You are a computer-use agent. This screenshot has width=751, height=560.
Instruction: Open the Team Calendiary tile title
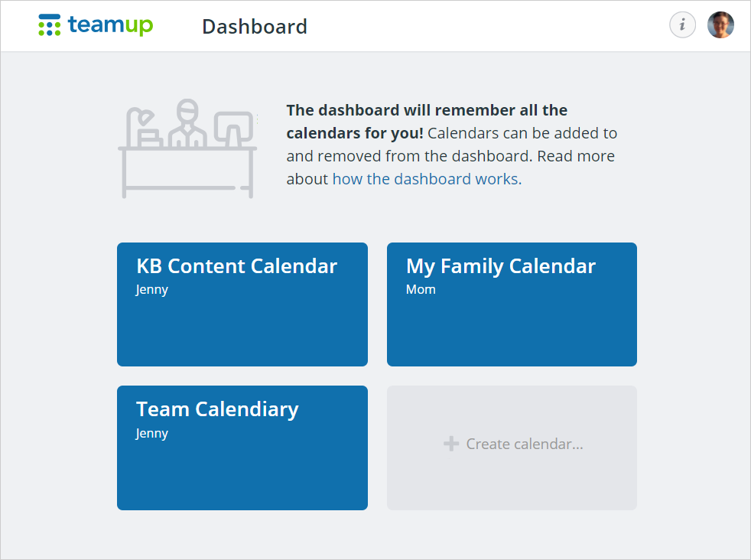coord(217,410)
